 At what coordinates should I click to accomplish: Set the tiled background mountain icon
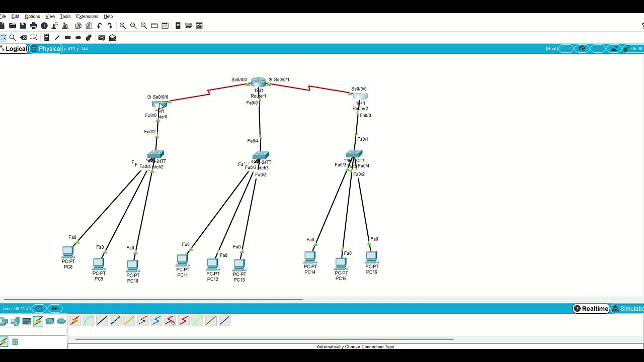point(613,49)
